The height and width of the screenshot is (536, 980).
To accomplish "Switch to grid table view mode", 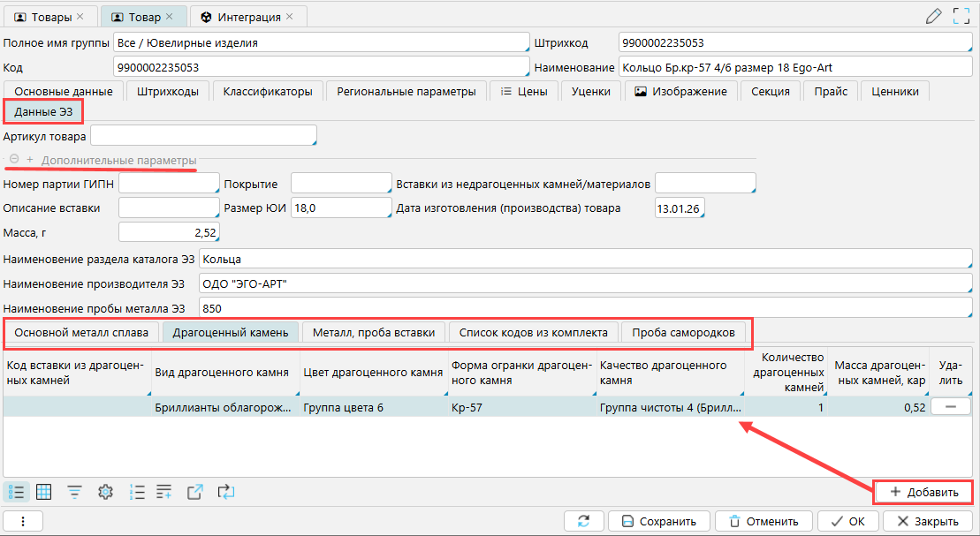I will pos(43,492).
